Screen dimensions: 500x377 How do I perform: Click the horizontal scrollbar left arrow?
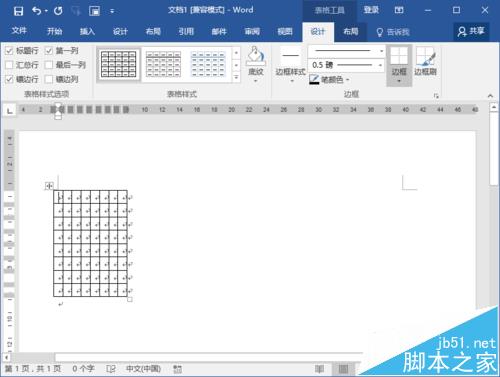pos(6,357)
